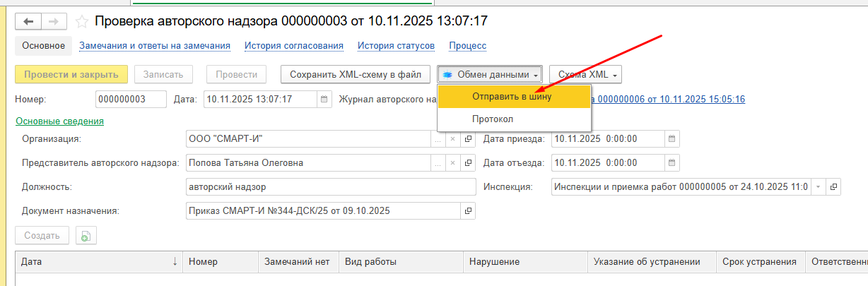Open calendar picker for Дата field
Image resolution: width=868 pixels, height=286 pixels.
(324, 100)
